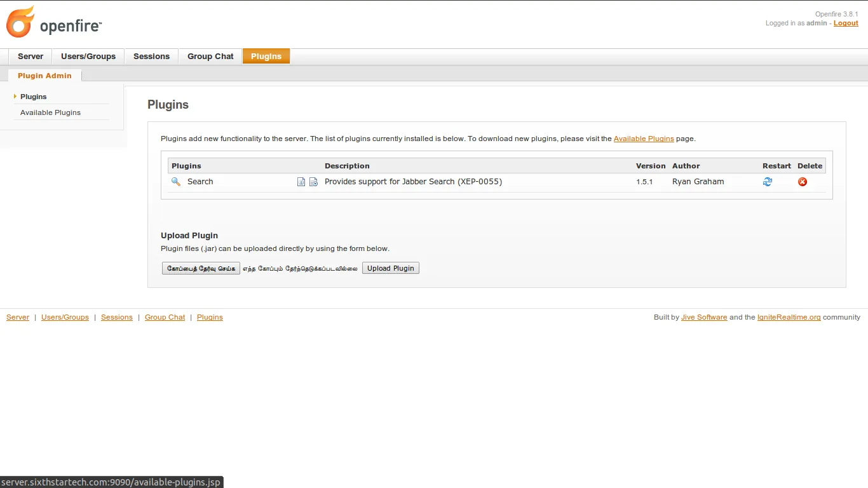The height and width of the screenshot is (488, 868).
Task: Visit the IgniteRealtime.org link
Action: pos(789,317)
